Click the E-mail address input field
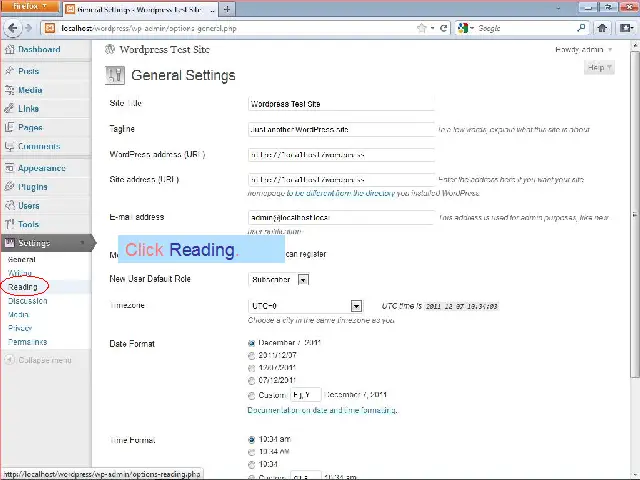Viewport: 640px width, 480px height. [341, 218]
